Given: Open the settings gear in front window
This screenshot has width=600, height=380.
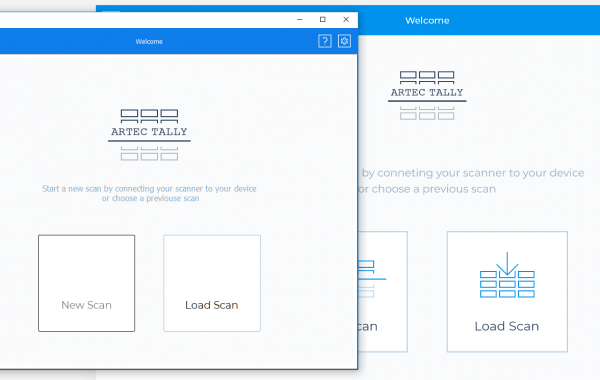Looking at the screenshot, I should pos(344,41).
